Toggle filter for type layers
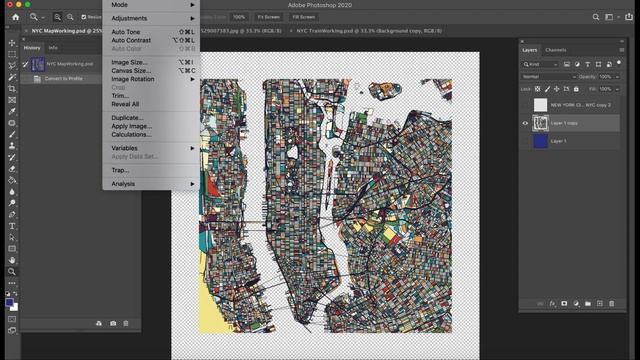Viewport: 640px width, 360px height. click(x=588, y=64)
